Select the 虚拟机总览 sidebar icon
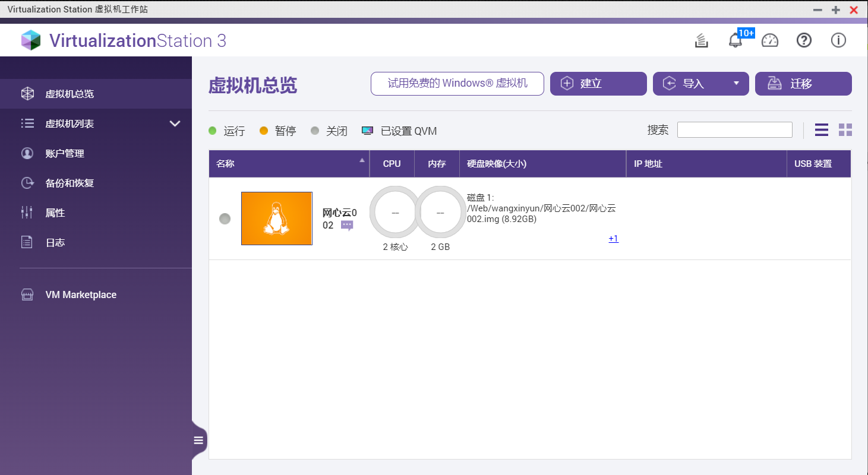The image size is (868, 475). tap(27, 93)
